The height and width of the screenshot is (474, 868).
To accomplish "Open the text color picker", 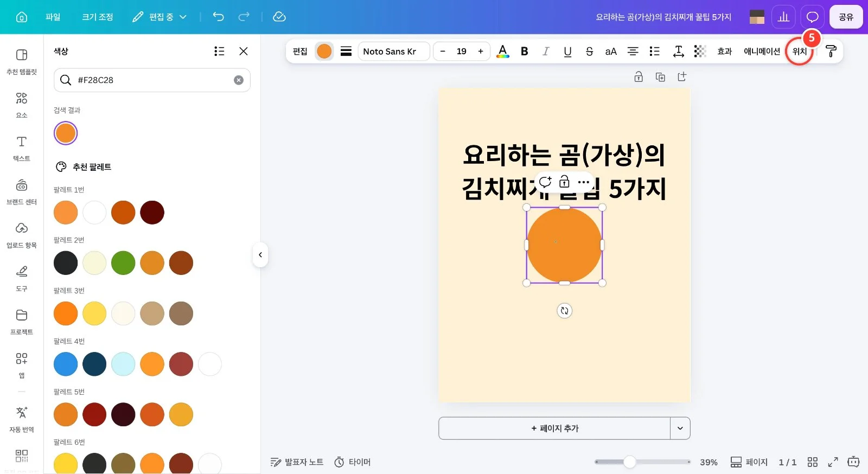I will click(503, 52).
